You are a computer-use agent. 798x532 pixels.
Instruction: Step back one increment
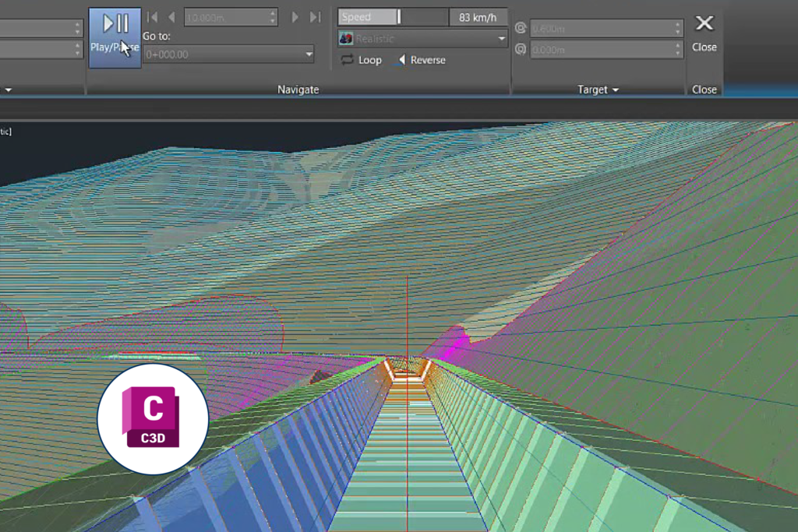point(171,17)
